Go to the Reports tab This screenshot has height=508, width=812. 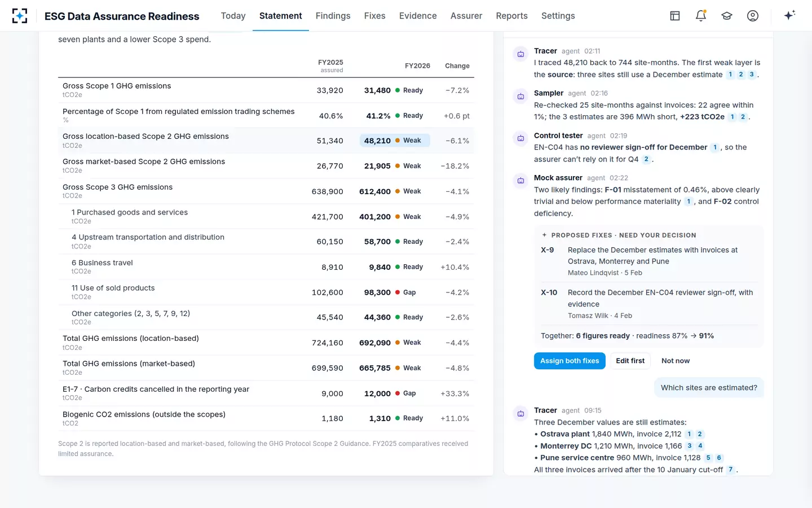(511, 16)
